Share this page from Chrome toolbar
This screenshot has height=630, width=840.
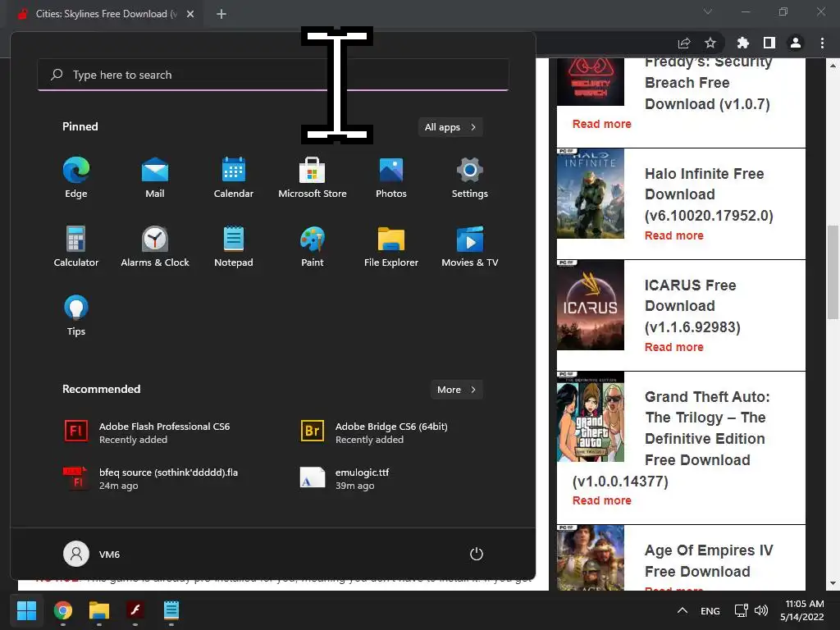684,43
